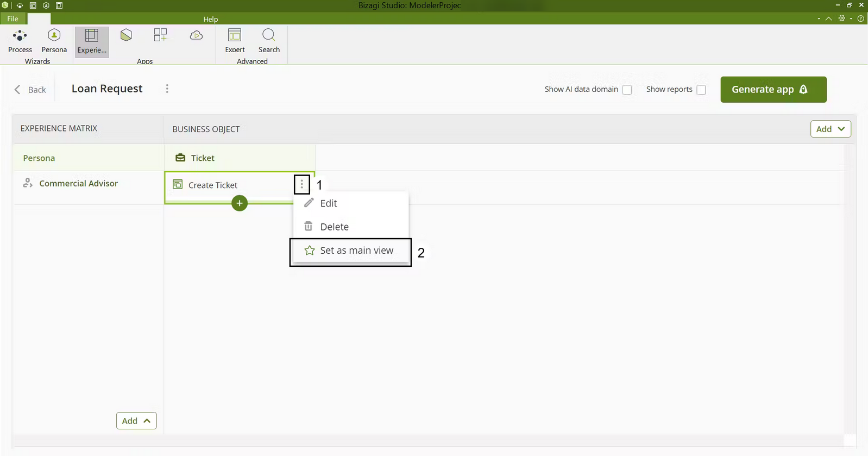Open the settings gear icon
The width and height of the screenshot is (868, 456).
click(842, 18)
